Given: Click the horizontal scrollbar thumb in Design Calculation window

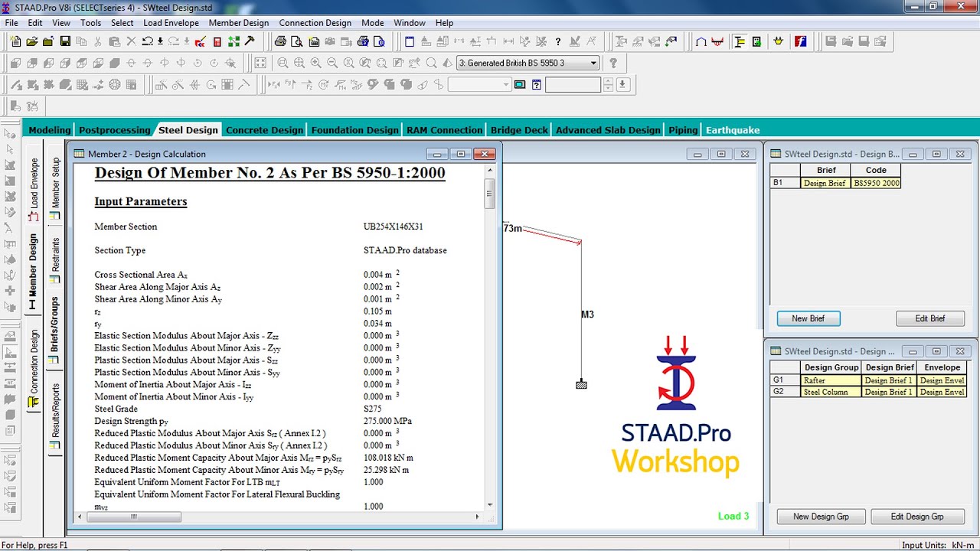Looking at the screenshot, I should pyautogui.click(x=135, y=517).
